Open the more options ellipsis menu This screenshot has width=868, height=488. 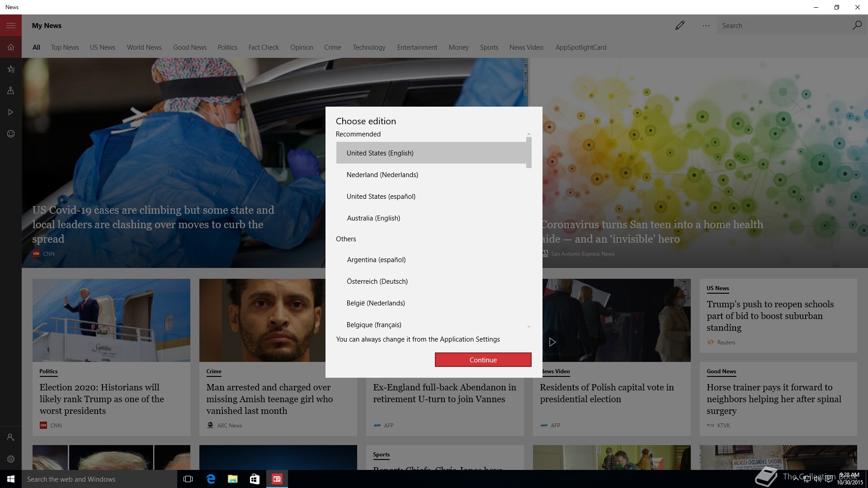point(706,25)
